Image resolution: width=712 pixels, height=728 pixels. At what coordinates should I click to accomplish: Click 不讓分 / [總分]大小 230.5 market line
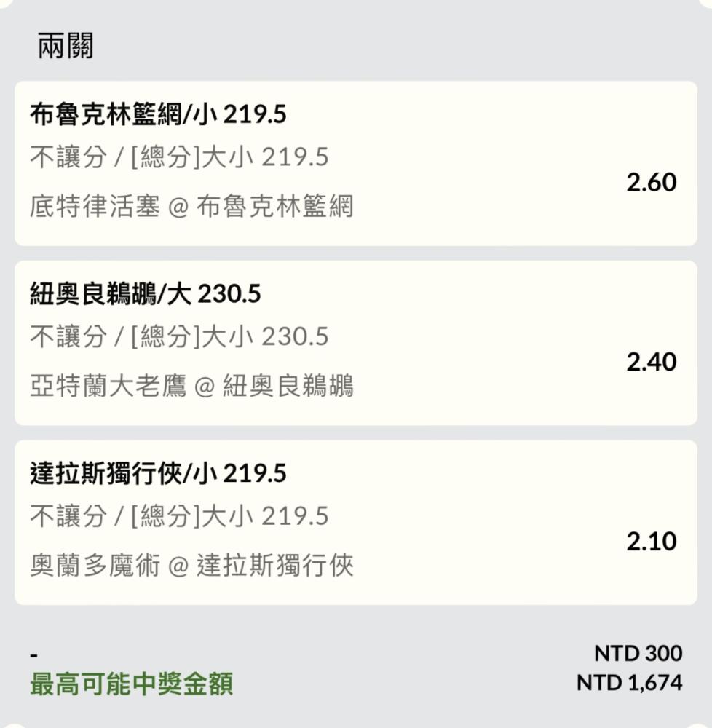(179, 336)
